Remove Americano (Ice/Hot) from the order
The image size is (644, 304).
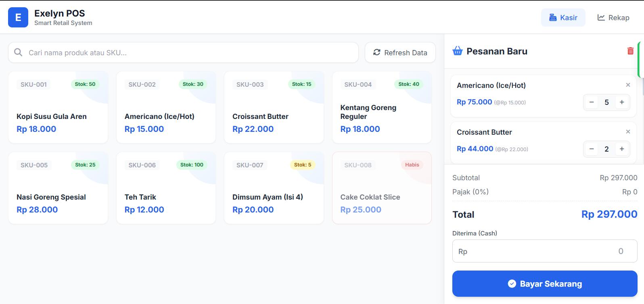coord(628,85)
